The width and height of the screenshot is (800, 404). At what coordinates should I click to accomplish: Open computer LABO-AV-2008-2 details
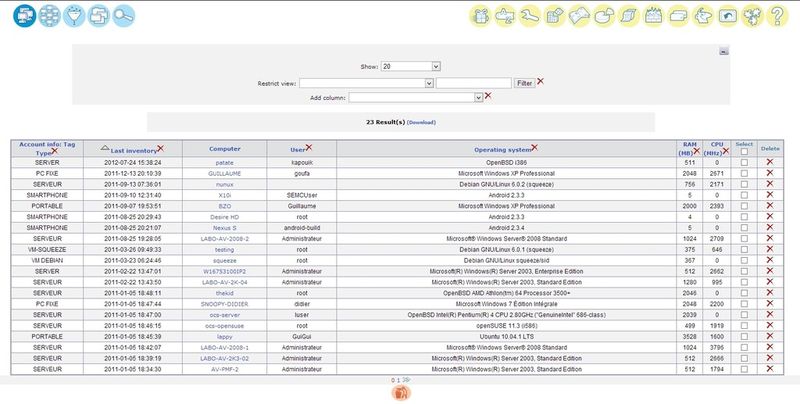(224, 239)
